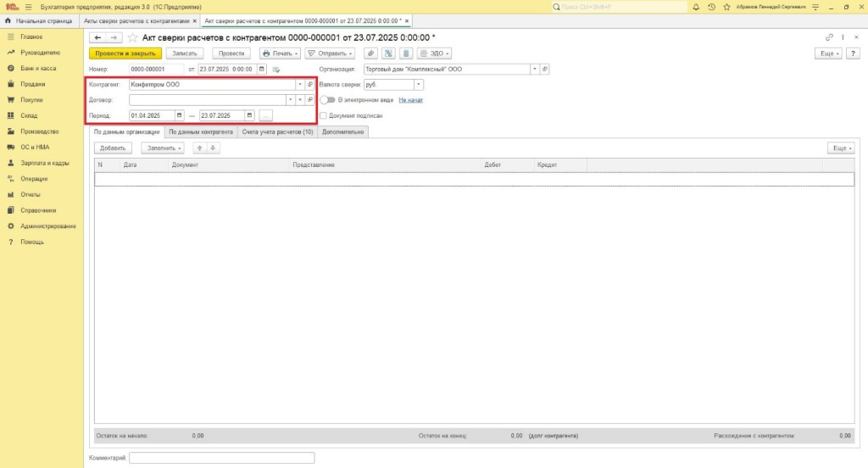The image size is (868, 468).
Task: Clear the Договор field with X icon
Action: (299, 100)
